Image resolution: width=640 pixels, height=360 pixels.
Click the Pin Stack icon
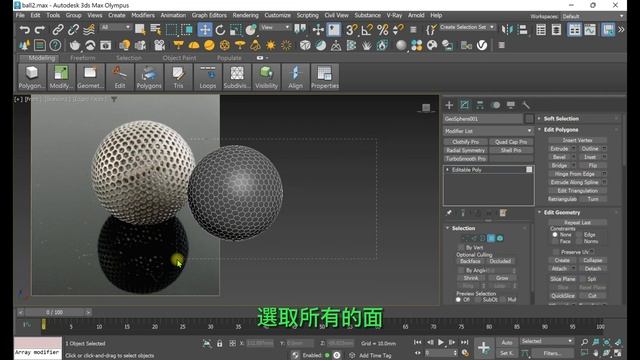[x=449, y=213]
